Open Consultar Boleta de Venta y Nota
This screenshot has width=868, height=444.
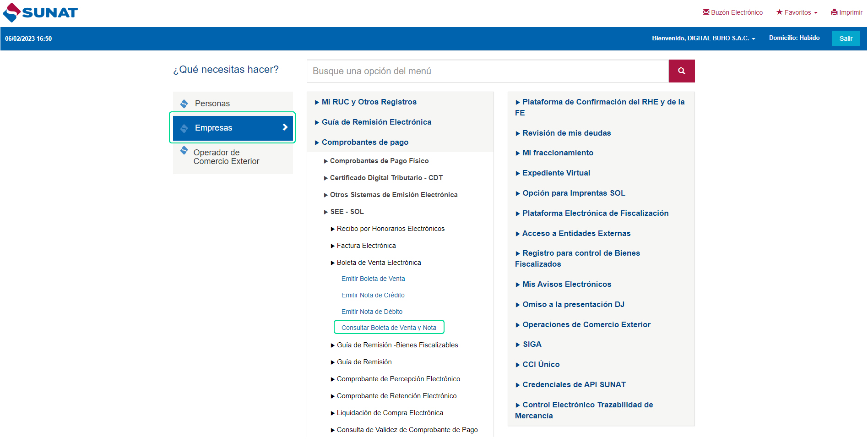pyautogui.click(x=389, y=328)
